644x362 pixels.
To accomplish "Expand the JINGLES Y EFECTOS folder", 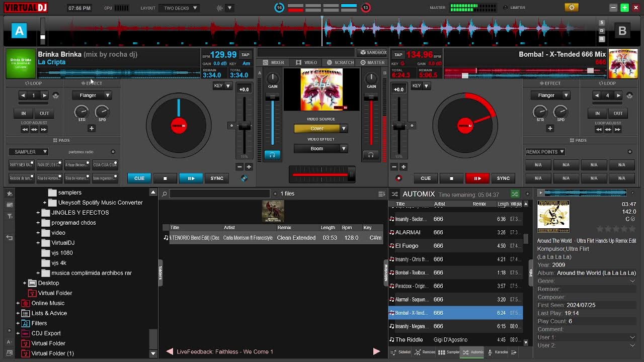I will tap(38, 213).
